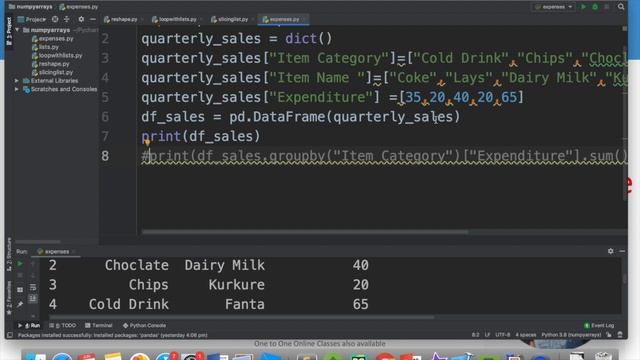Image resolution: width=640 pixels, height=360 pixels.
Task: Open Python 3.8 interpreter selector
Action: [571, 335]
